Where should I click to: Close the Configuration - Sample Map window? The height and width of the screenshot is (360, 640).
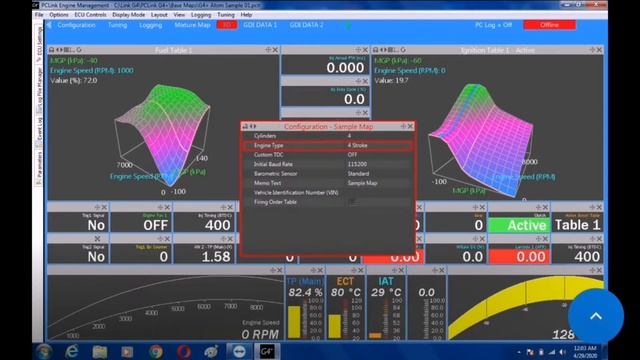(410, 127)
